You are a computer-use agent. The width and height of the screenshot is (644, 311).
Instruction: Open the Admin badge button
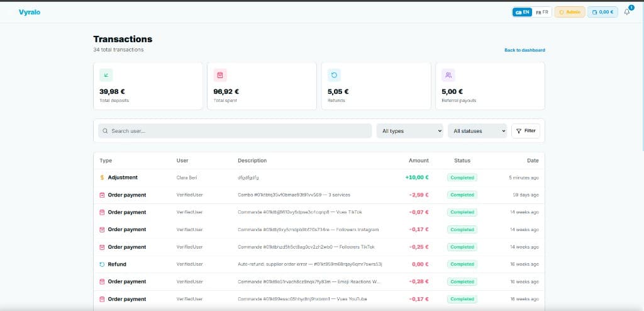[x=570, y=12]
